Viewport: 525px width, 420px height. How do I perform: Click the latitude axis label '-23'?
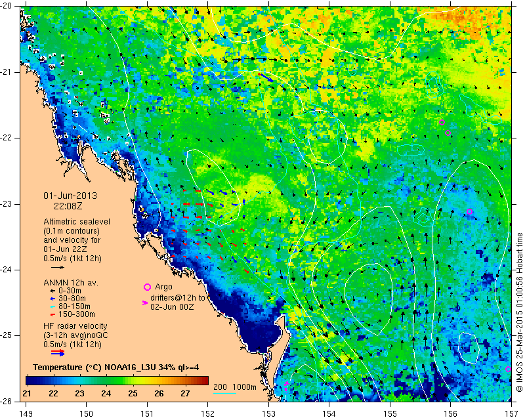click(7, 204)
